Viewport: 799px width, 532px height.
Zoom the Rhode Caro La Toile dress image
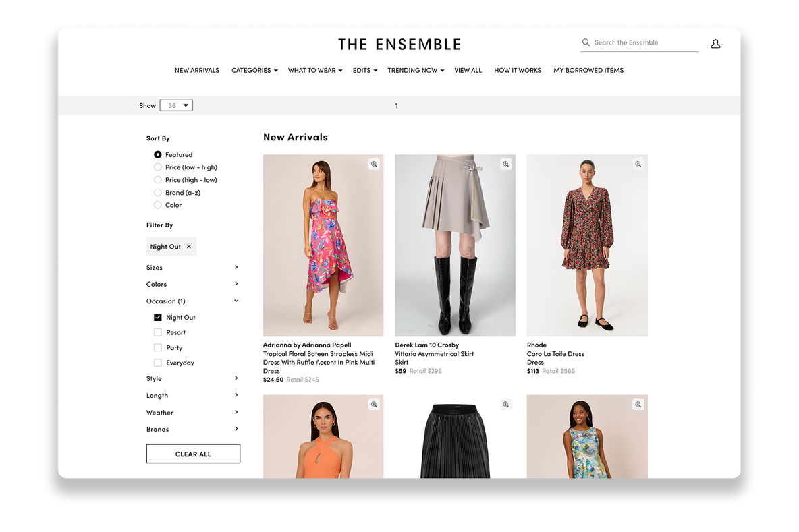click(x=638, y=164)
